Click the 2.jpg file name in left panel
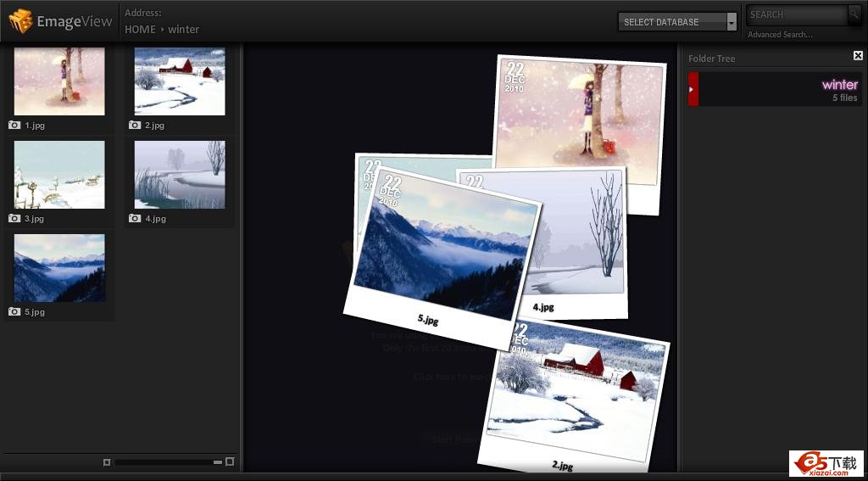868x481 pixels. 155,126
